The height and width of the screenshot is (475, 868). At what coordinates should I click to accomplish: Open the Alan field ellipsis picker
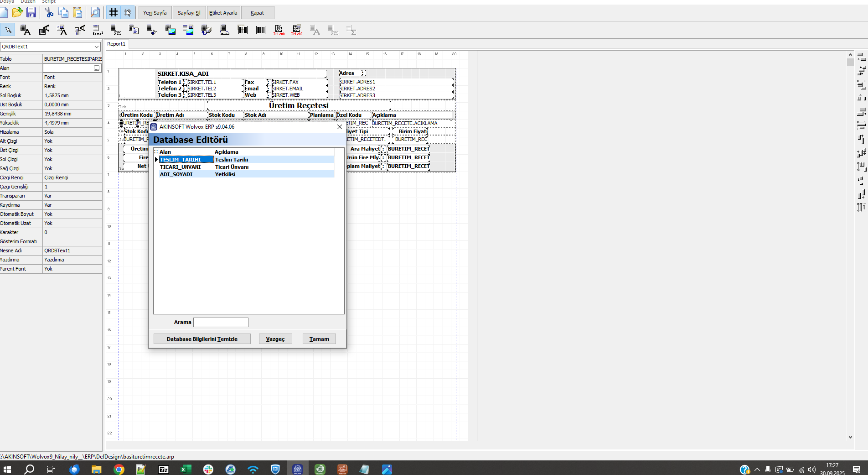pos(97,68)
